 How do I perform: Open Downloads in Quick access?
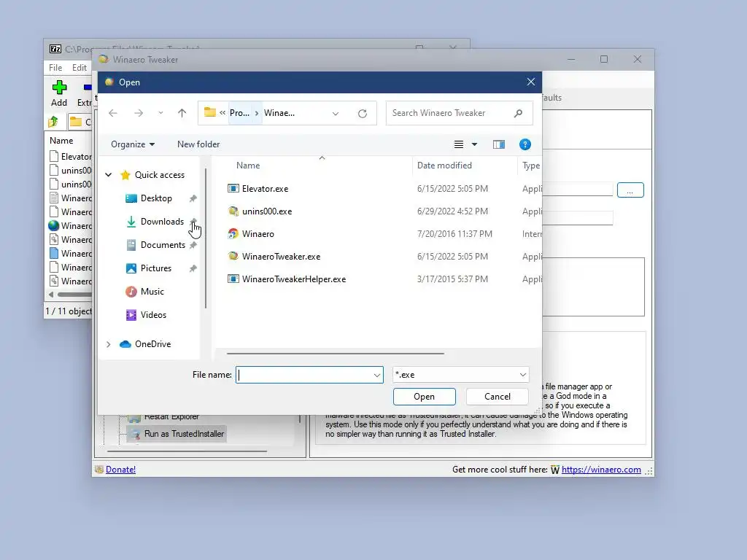point(162,222)
